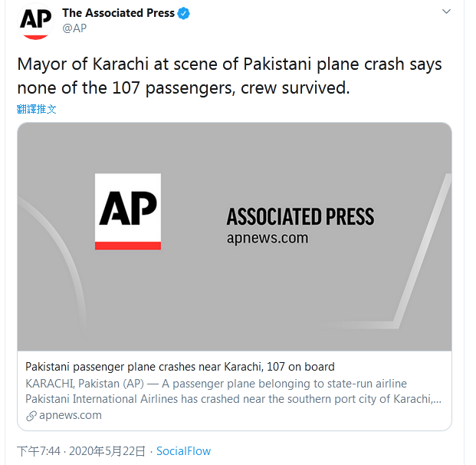Open the SocialFlow source link
476x465 pixels.
(183, 451)
